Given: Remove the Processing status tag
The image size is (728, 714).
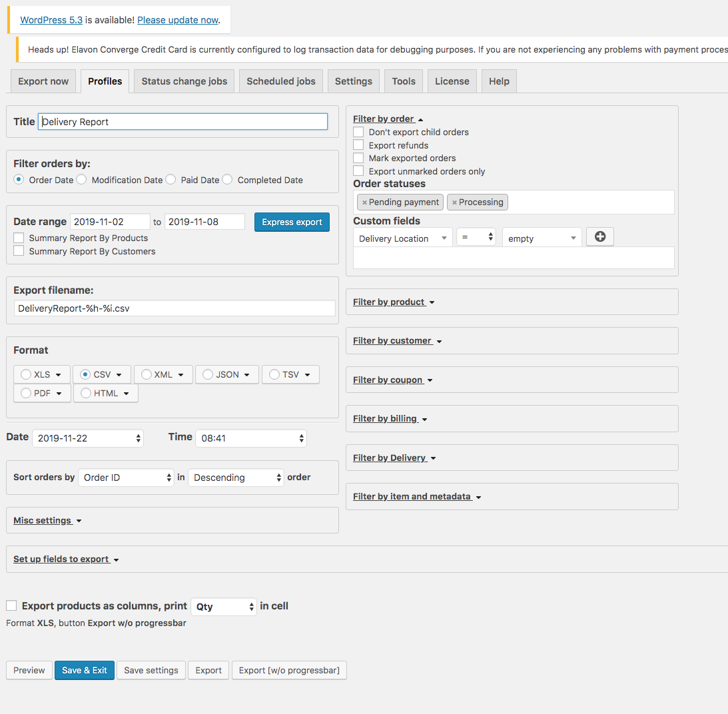Looking at the screenshot, I should click(x=454, y=202).
